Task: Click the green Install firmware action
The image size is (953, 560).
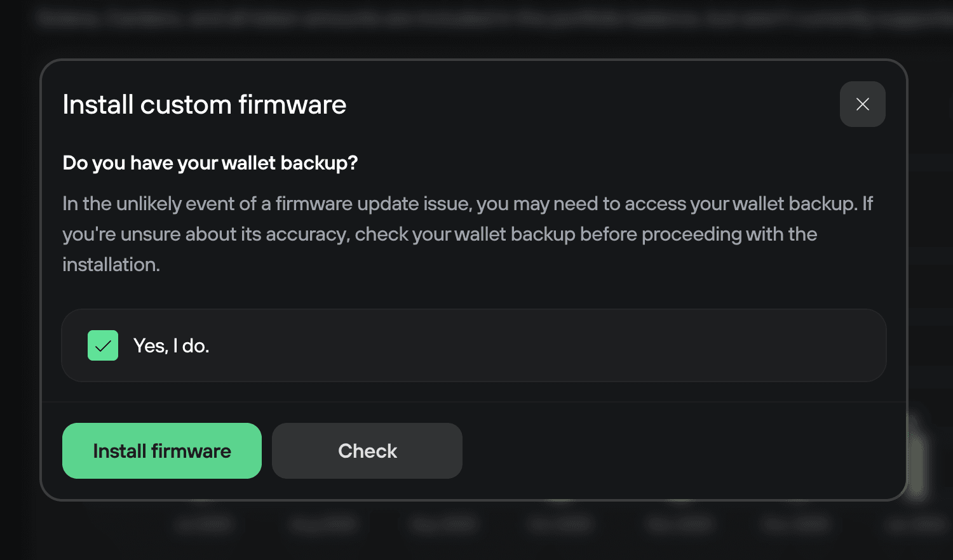Action: pyautogui.click(x=161, y=450)
